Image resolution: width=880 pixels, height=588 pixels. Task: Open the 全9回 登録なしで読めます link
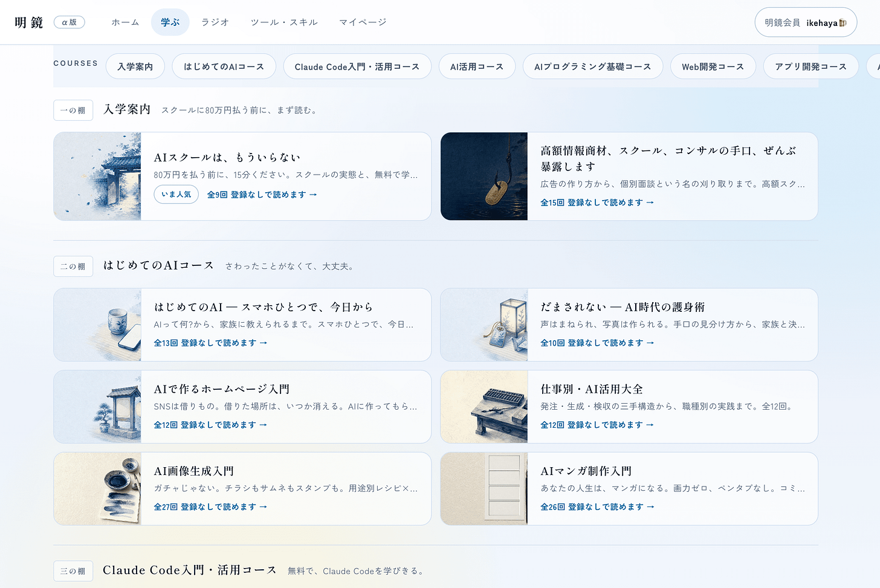pyautogui.click(x=262, y=195)
